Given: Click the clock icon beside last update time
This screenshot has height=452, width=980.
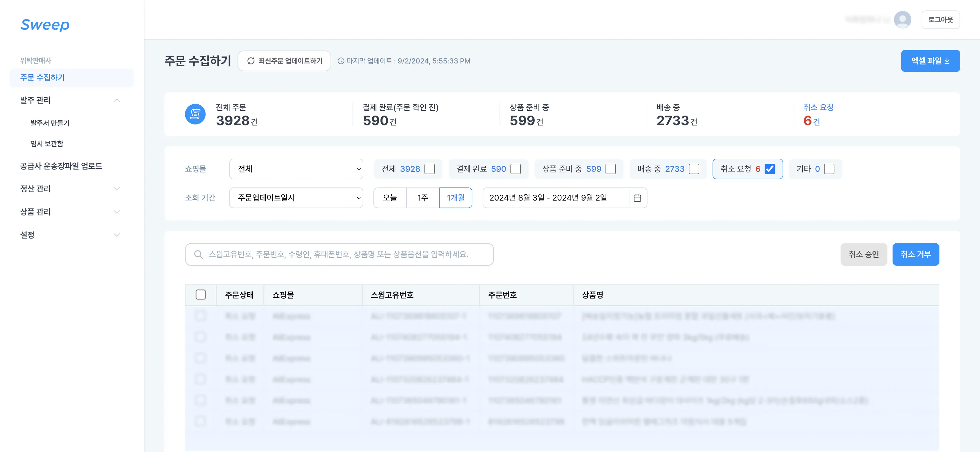Looking at the screenshot, I should pos(341,61).
